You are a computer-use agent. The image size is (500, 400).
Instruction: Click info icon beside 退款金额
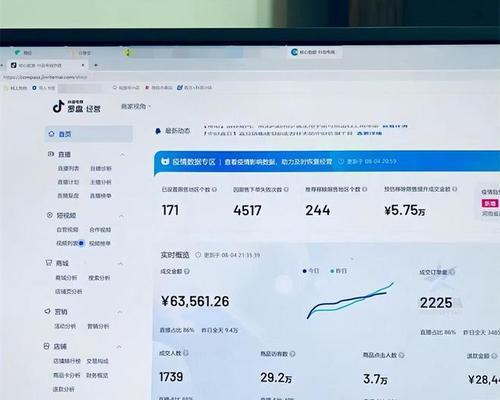pyautogui.click(x=494, y=356)
